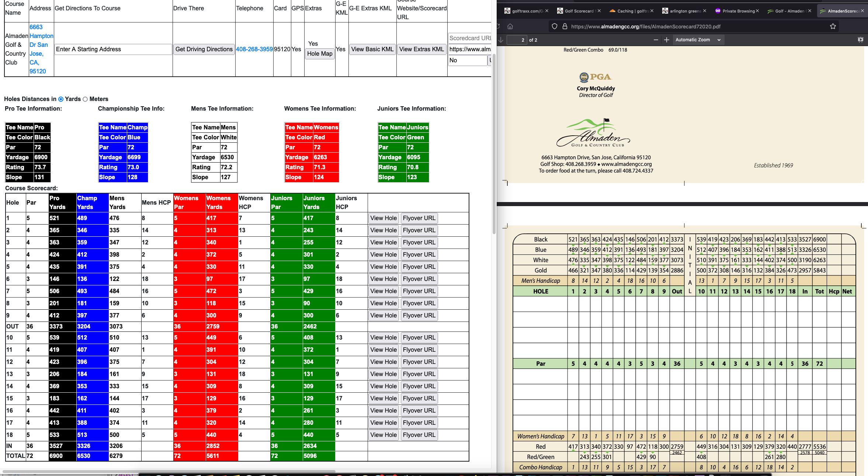Zoom out the PDF with minus icon
Image resolution: width=868 pixels, height=476 pixels.
(x=656, y=40)
